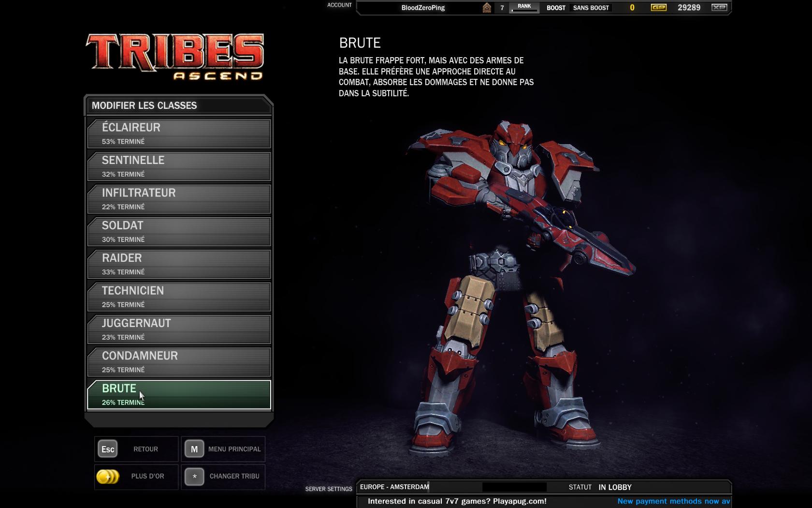Select the Éclaireur class

179,134
